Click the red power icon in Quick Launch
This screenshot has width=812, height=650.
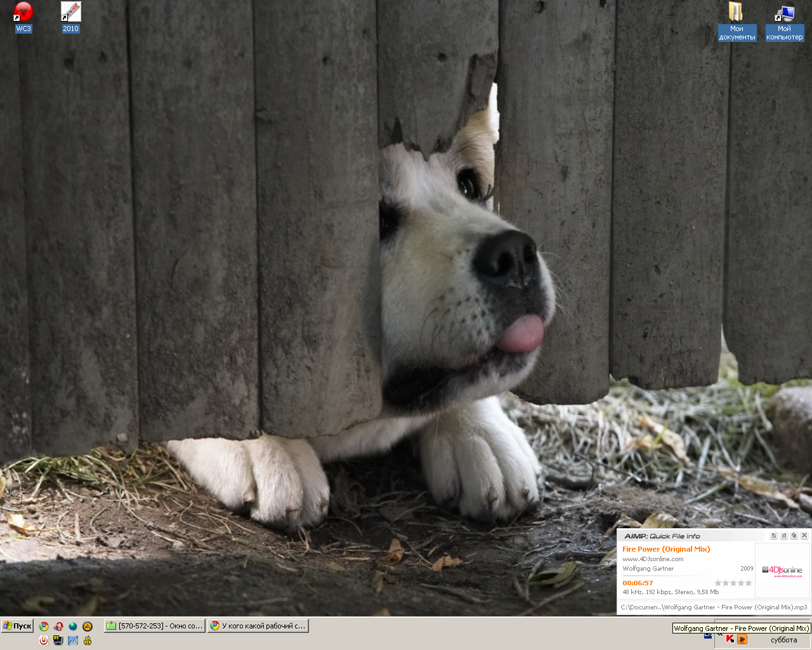pyautogui.click(x=44, y=640)
